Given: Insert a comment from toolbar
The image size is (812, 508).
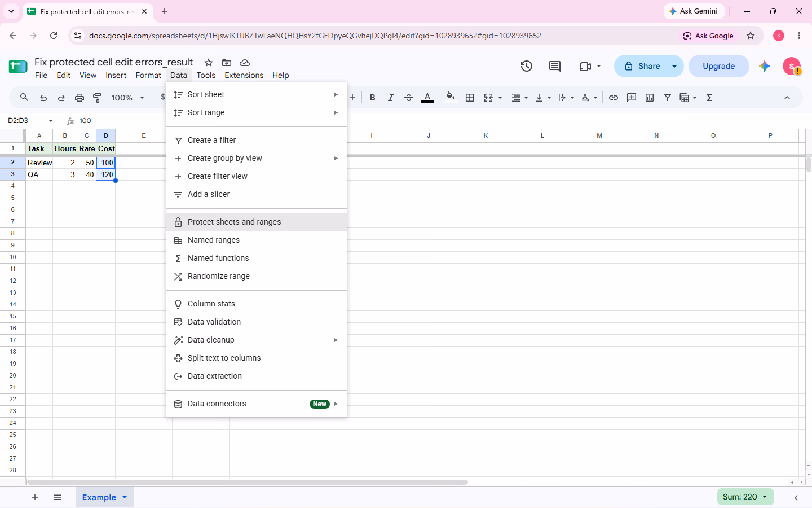Looking at the screenshot, I should click(x=632, y=98).
